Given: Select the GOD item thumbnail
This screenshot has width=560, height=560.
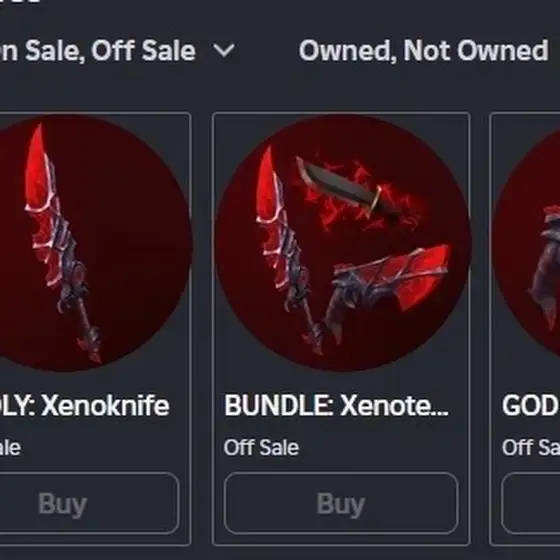Looking at the screenshot, I should click(527, 243).
